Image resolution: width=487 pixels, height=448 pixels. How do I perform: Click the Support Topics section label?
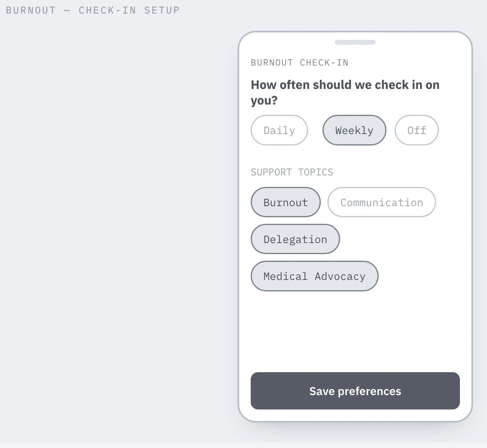[x=292, y=172]
